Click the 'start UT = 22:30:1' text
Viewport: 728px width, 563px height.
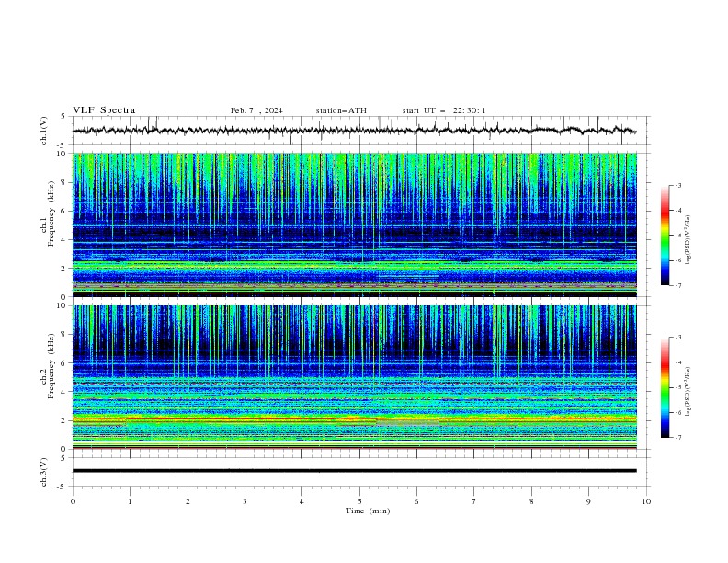click(x=444, y=110)
